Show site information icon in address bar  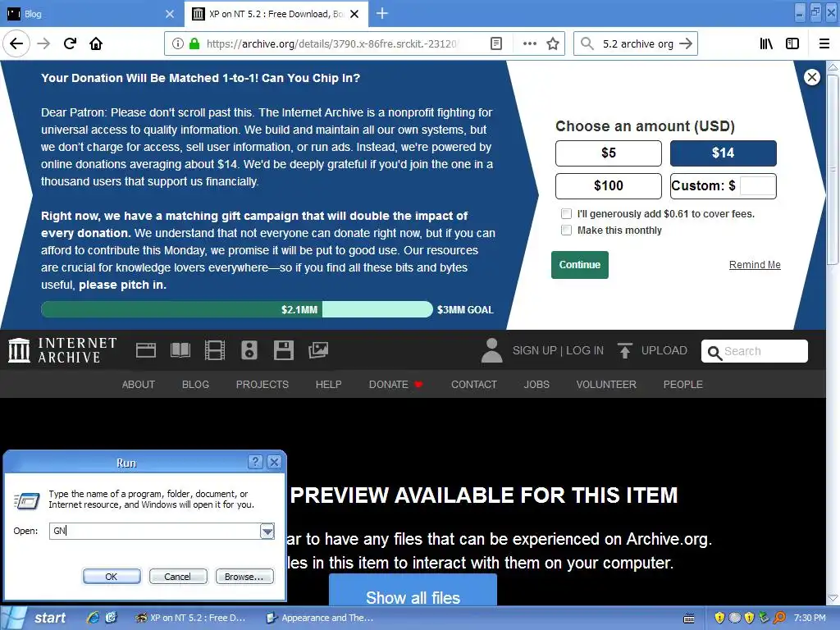(x=178, y=43)
